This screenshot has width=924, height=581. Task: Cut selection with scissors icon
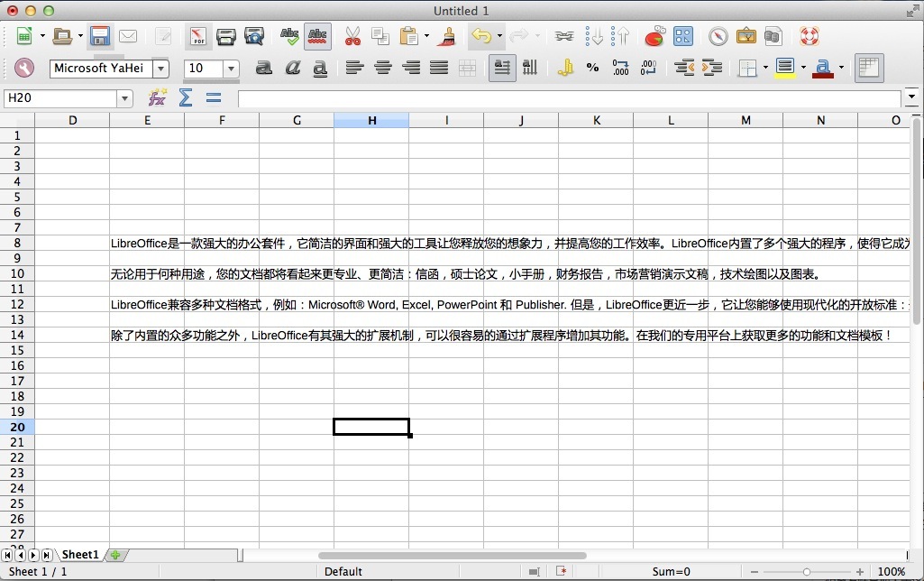click(x=352, y=37)
